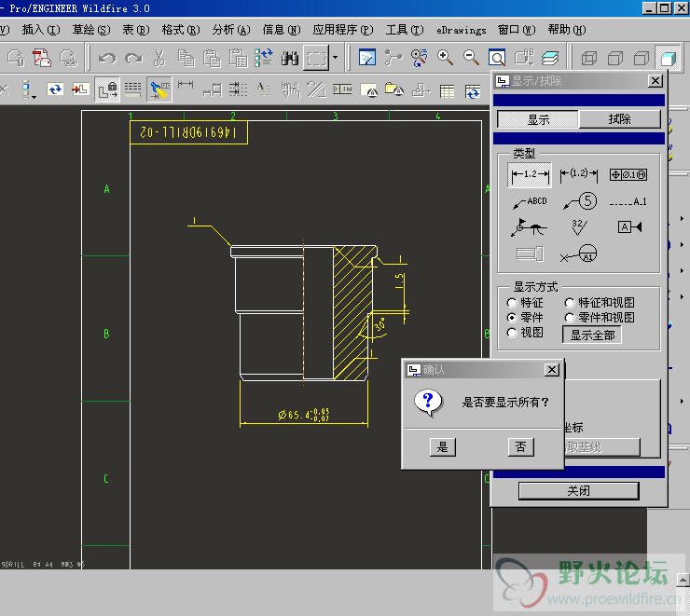Open the eDrawings menu
The image size is (690, 616).
(462, 30)
